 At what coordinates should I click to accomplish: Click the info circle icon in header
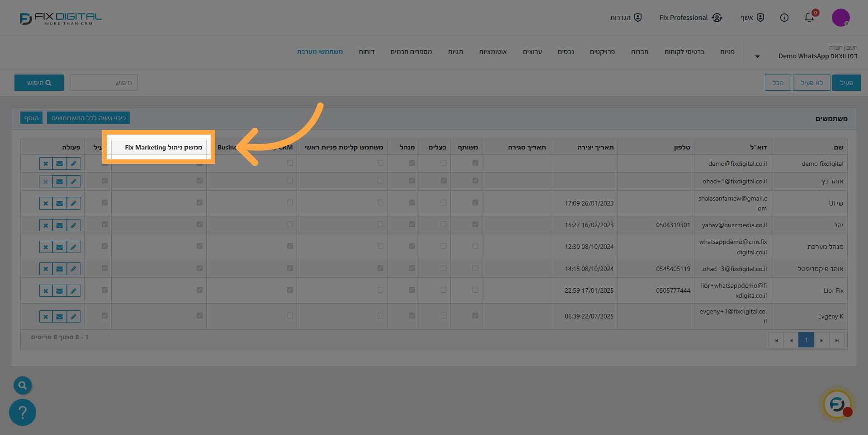click(x=784, y=18)
